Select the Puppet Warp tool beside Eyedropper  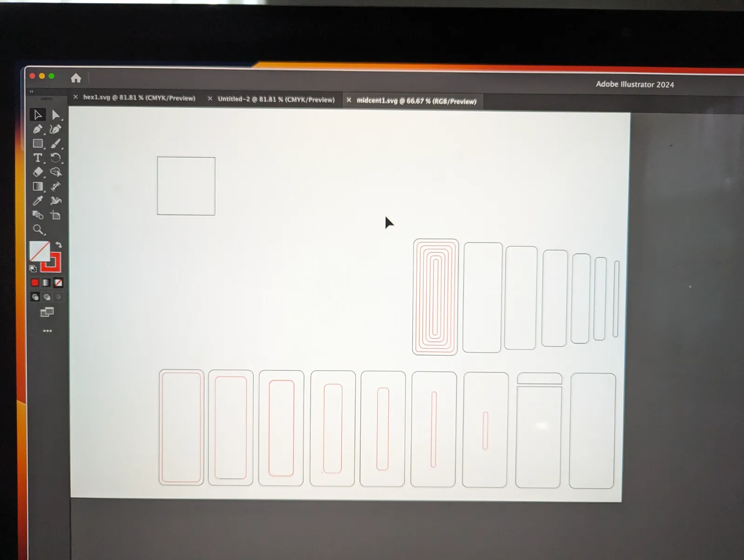[56, 201]
